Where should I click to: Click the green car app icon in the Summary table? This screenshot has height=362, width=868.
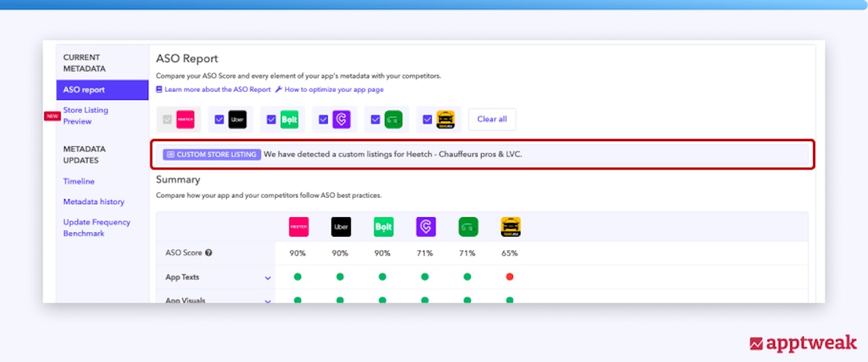click(468, 227)
